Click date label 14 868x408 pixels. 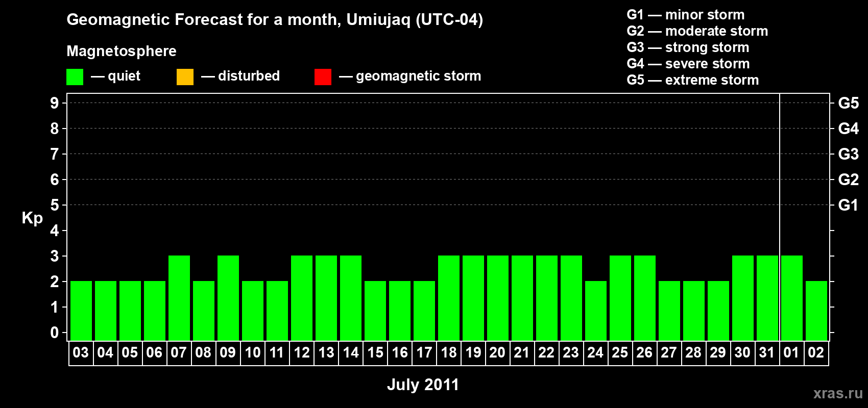(x=350, y=352)
